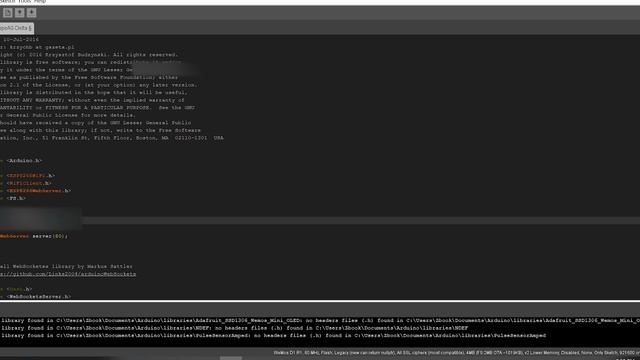This screenshot has height=360, width=640.
Task: Click the ESP8266WebServer.h include line
Action: coord(36,191)
